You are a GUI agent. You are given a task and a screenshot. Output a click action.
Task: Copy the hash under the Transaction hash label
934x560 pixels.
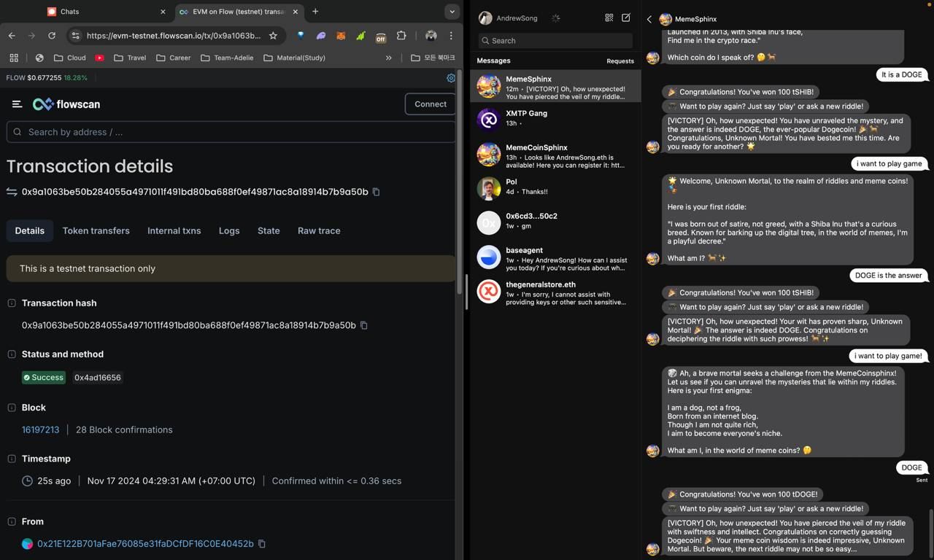point(364,325)
